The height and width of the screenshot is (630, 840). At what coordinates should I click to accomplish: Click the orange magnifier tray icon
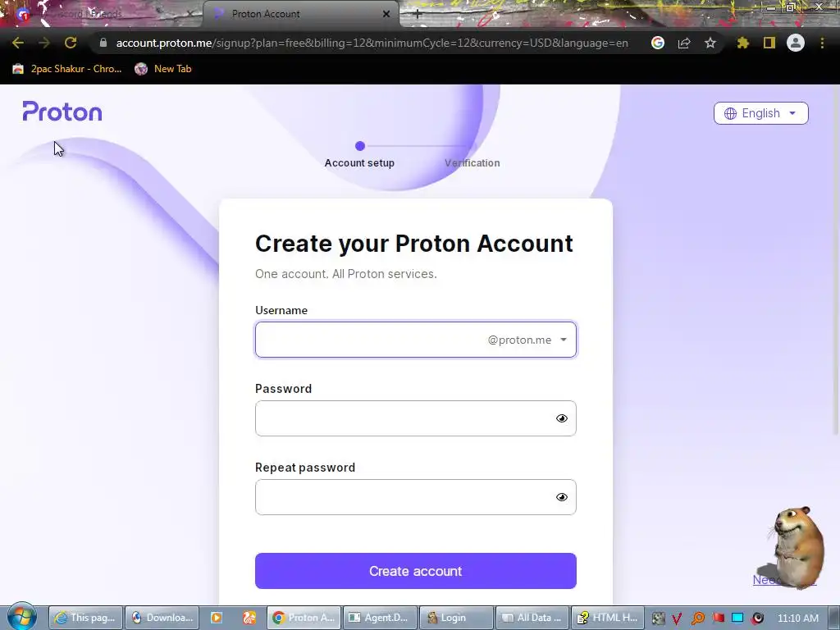(x=697, y=619)
